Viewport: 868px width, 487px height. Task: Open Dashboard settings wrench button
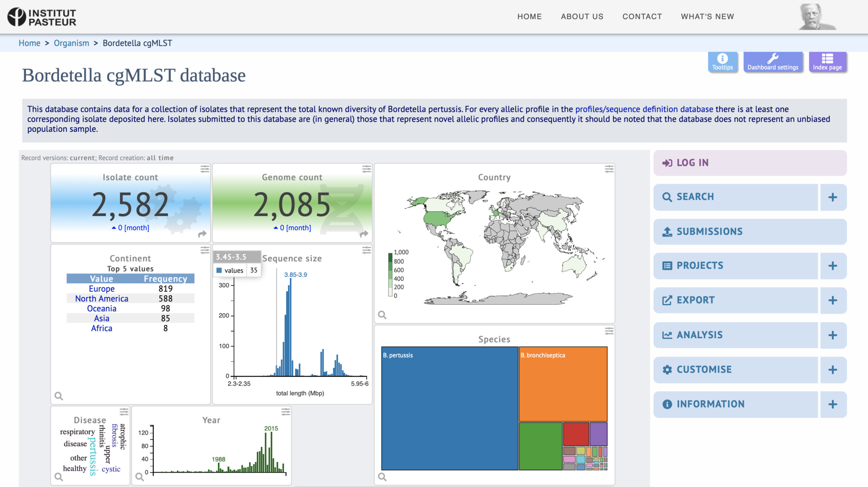[x=773, y=62]
